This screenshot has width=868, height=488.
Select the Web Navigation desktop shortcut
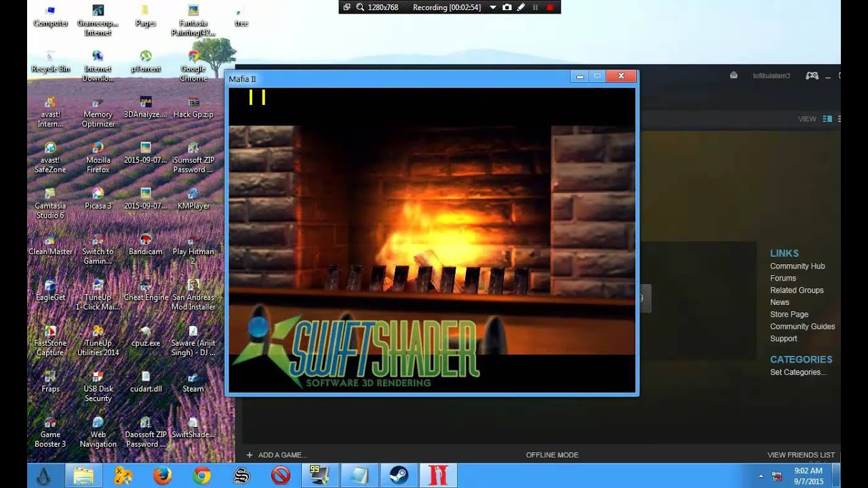pos(98,432)
